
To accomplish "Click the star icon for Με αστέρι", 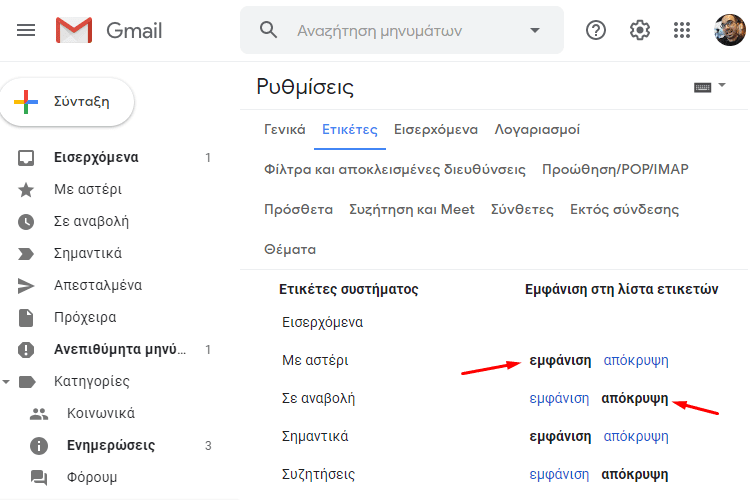I will (26, 189).
